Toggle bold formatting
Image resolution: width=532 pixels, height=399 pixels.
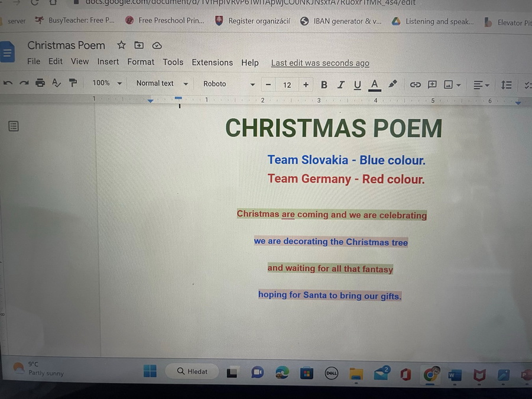(x=324, y=85)
